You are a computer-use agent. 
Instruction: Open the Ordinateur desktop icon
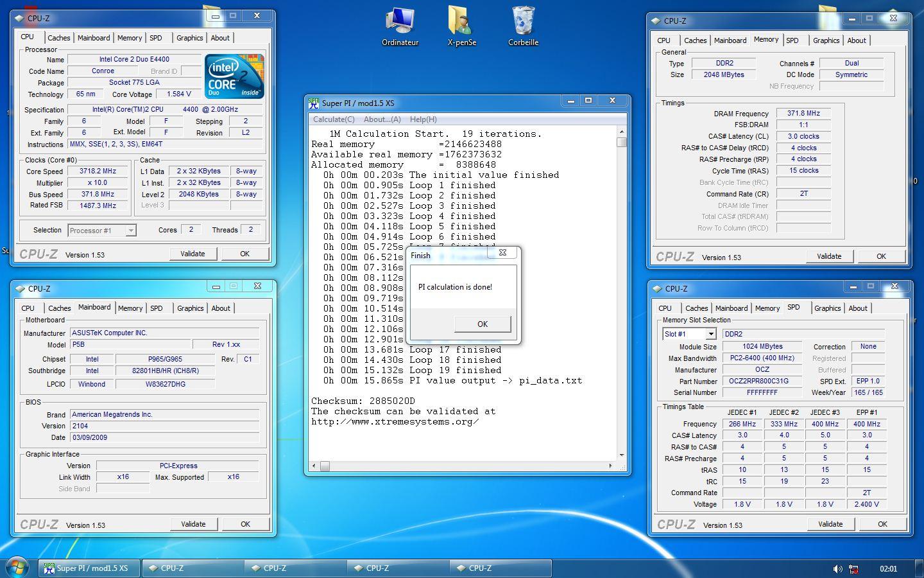tap(400, 26)
